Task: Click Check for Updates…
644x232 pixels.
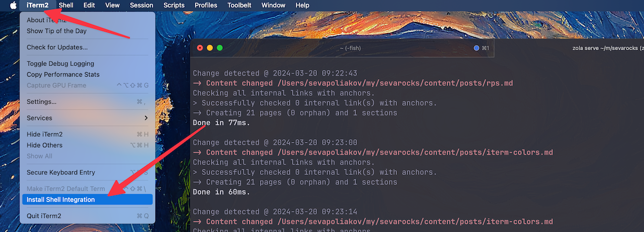Action: point(57,47)
